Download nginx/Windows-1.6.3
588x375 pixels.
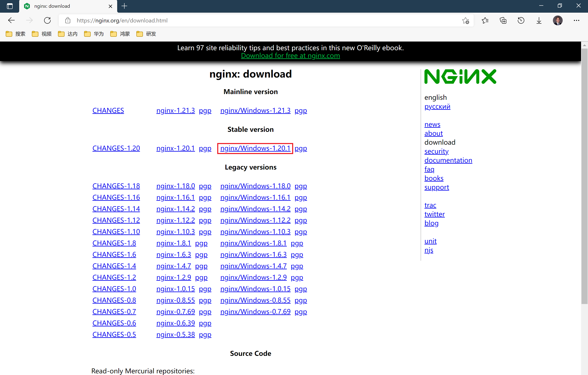pyautogui.click(x=253, y=255)
